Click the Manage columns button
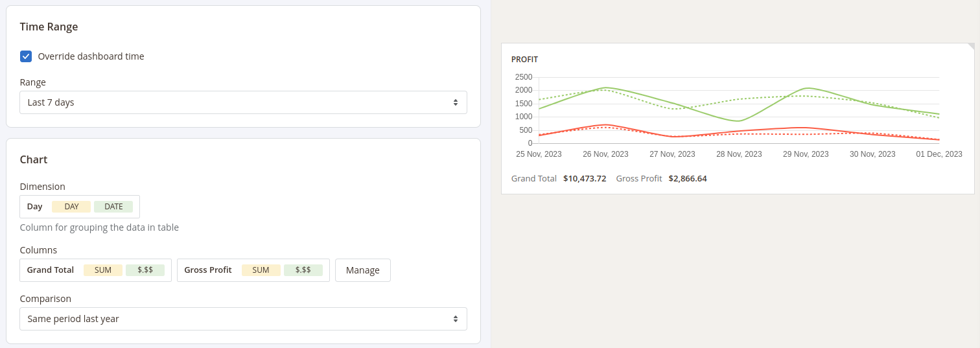 pos(362,270)
